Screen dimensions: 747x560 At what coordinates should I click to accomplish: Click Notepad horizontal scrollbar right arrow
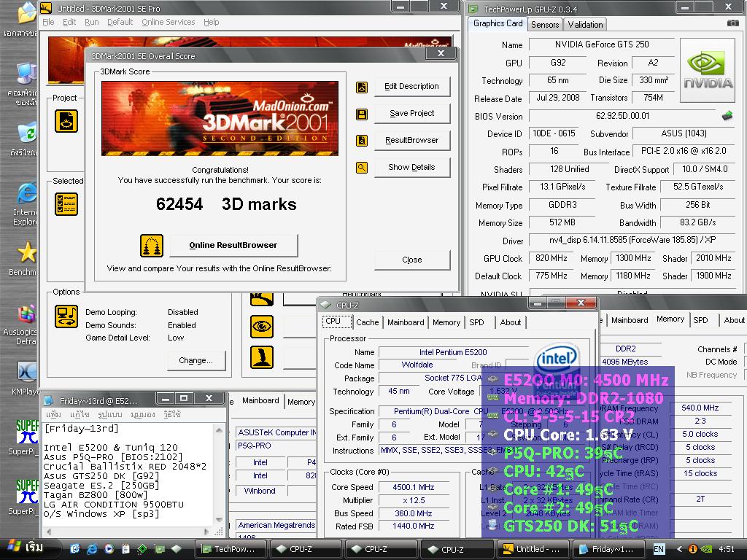[206, 532]
